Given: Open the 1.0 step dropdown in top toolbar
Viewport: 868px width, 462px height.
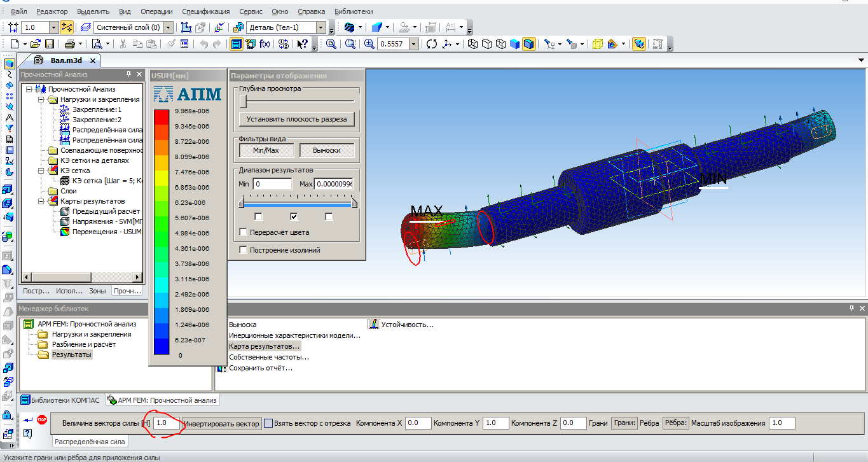Looking at the screenshot, I should tap(53, 27).
